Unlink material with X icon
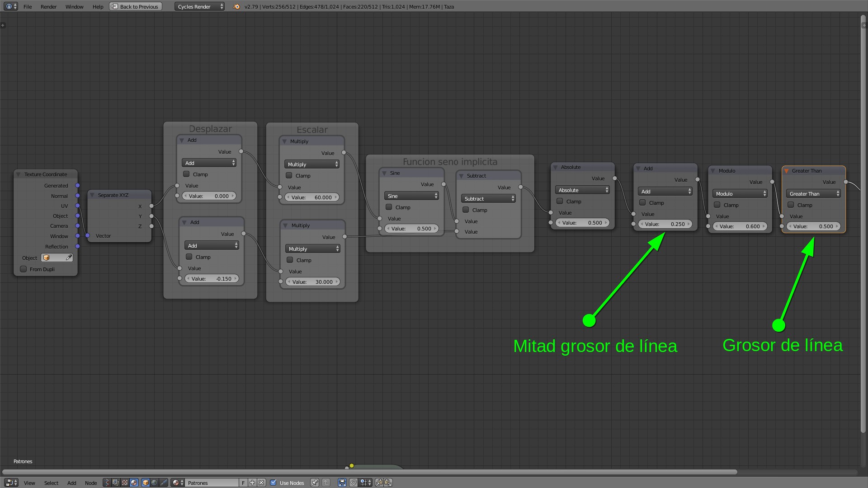This screenshot has height=488, width=868. tap(261, 483)
